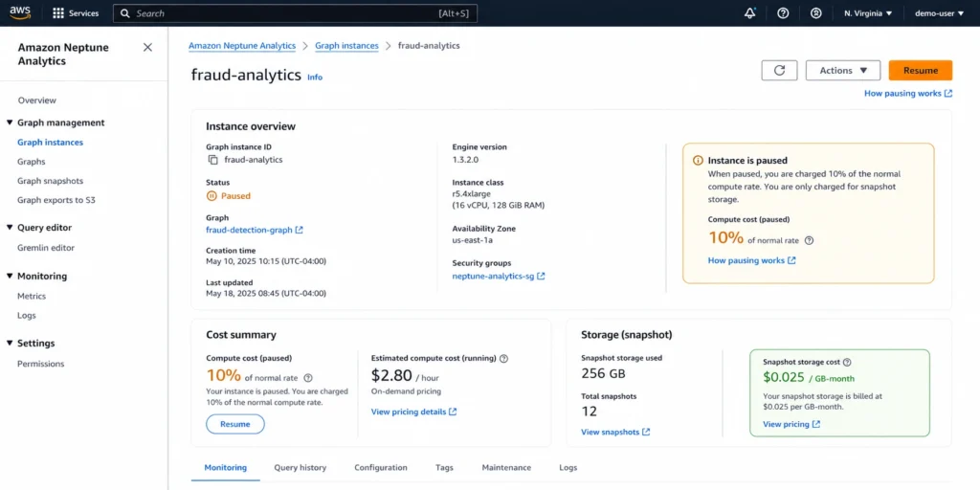Screen dimensions: 980x490
Task: Click the Paused status icon
Action: (x=212, y=195)
